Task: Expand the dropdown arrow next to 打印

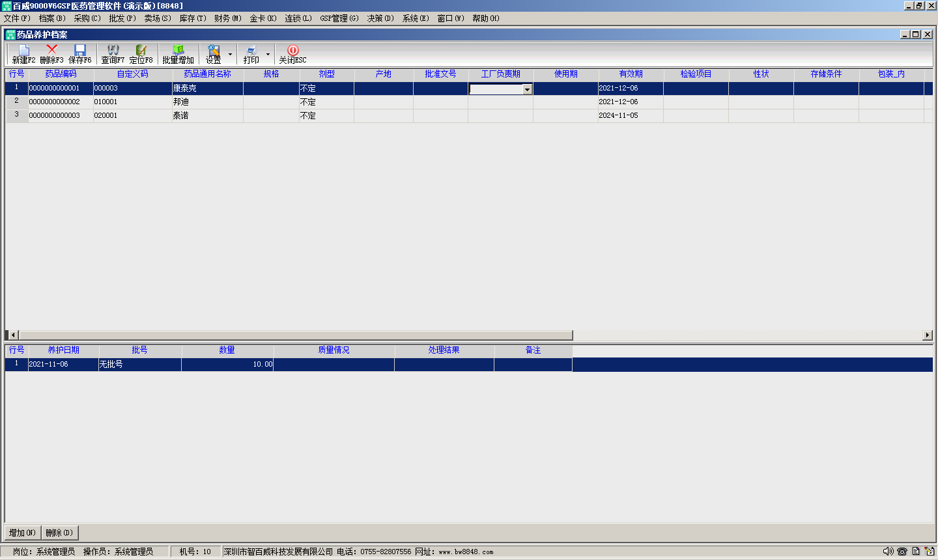Action: click(268, 54)
